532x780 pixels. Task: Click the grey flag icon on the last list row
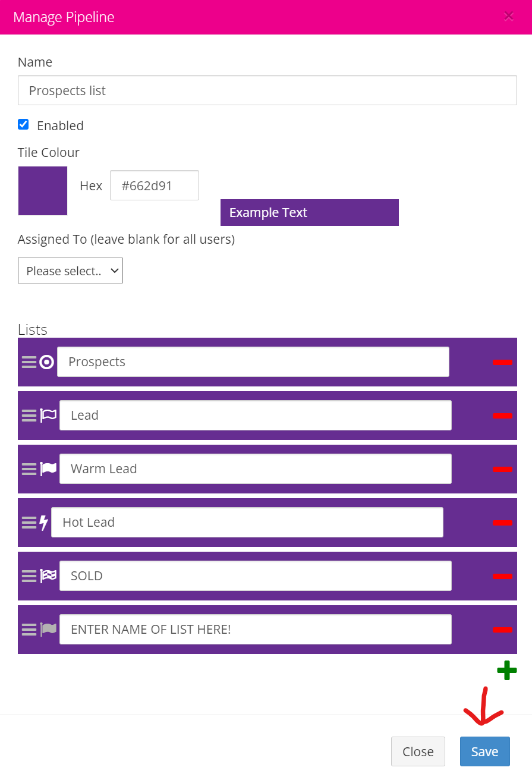tap(48, 630)
